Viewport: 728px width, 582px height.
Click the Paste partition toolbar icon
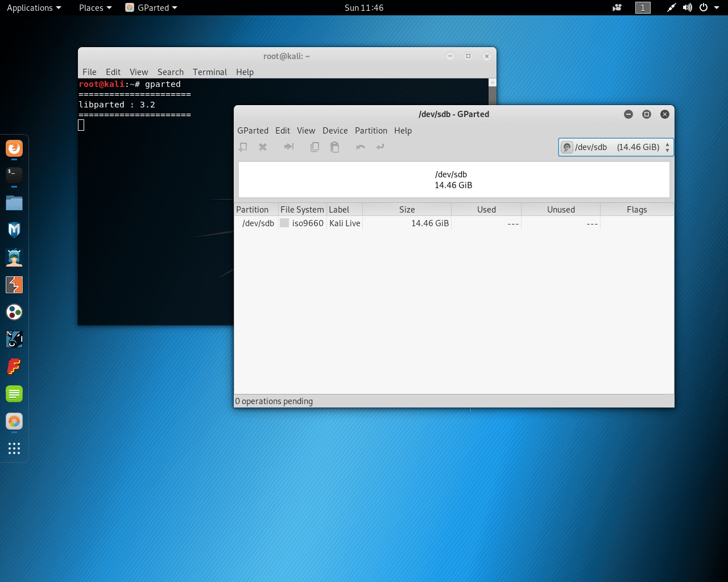(x=335, y=147)
